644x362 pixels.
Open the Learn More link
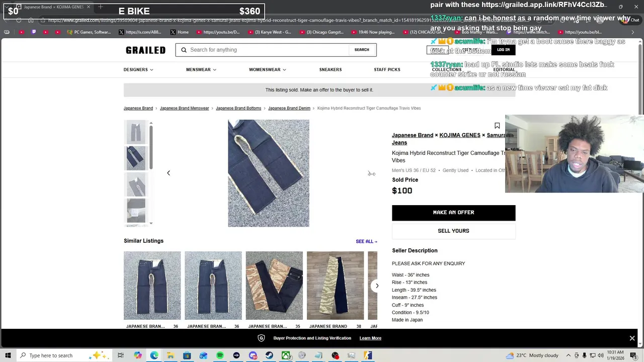(370, 338)
